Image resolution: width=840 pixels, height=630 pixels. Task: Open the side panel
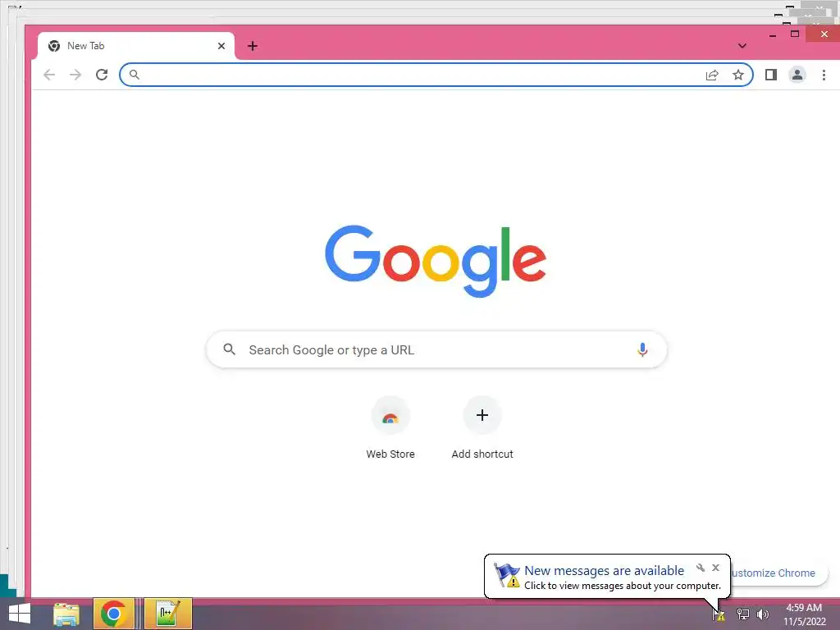click(771, 75)
